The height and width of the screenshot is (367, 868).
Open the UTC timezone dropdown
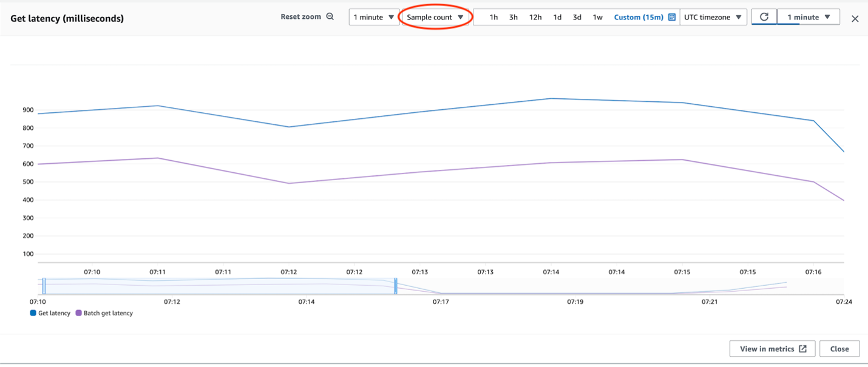[713, 17]
